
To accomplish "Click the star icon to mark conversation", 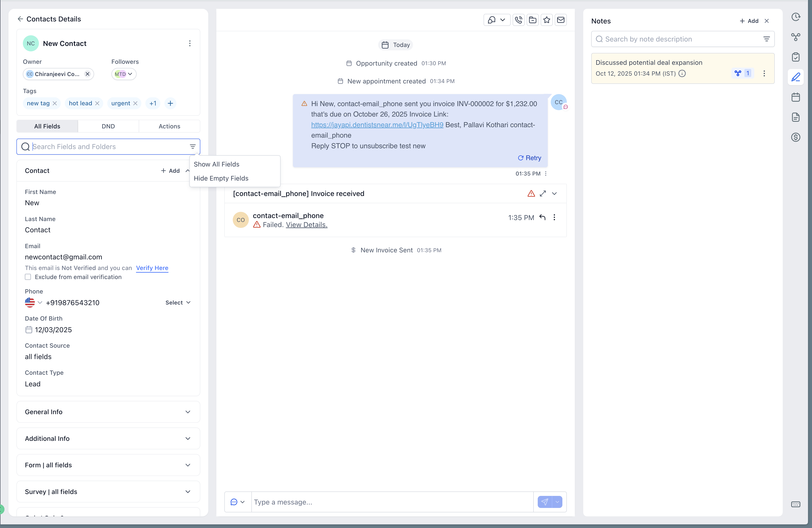I will coord(547,20).
